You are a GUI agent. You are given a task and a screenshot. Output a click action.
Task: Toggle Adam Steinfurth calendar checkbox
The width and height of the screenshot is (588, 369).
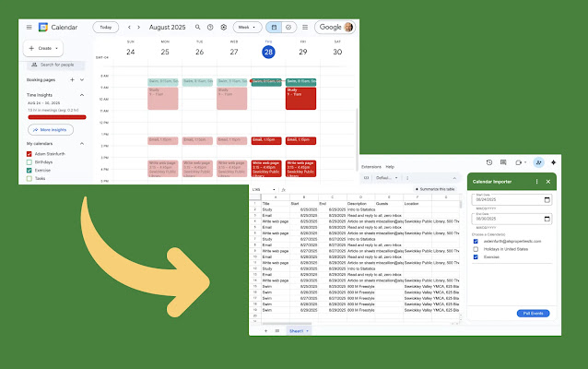29,154
